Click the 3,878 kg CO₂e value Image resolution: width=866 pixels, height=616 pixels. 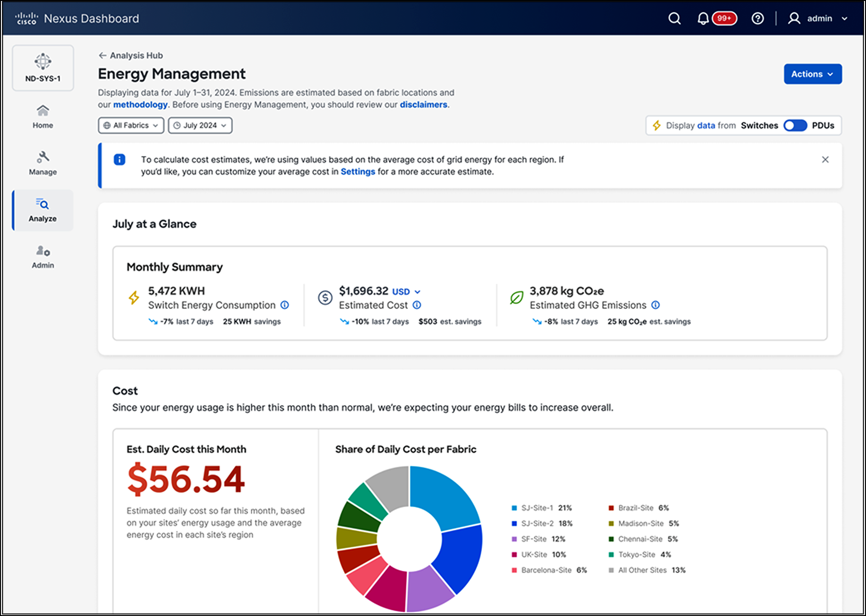(x=567, y=291)
